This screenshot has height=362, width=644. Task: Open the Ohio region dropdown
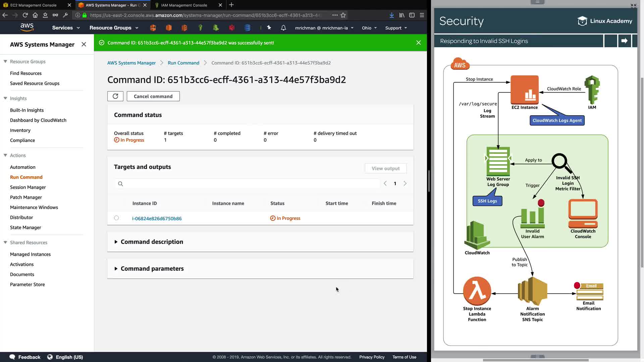(x=369, y=28)
